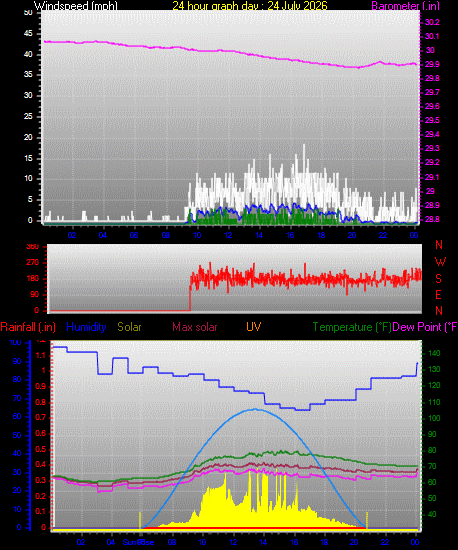The width and height of the screenshot is (458, 550).
Task: Click the S compass label on direction graph
Action: (x=438, y=279)
